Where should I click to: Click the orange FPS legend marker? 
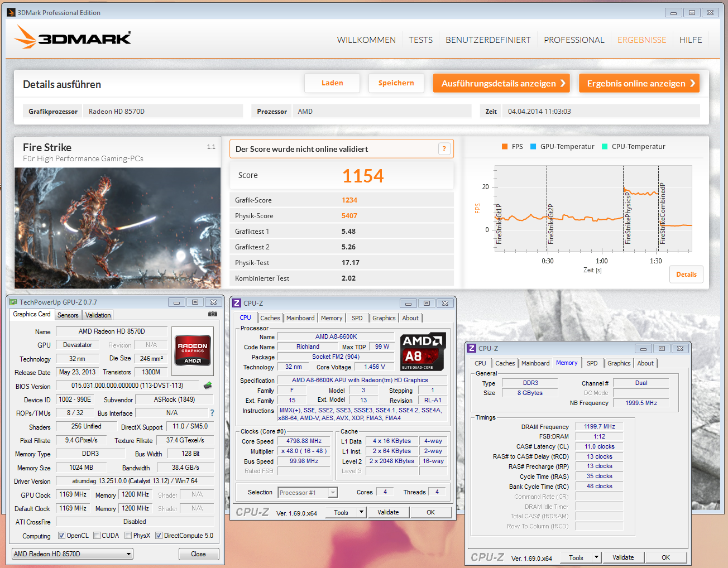click(505, 147)
